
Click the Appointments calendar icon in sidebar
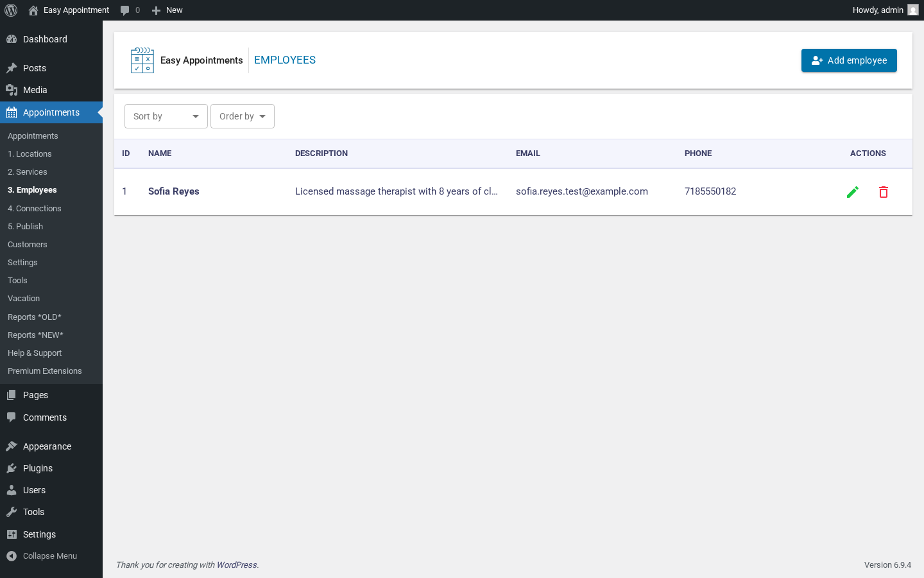point(12,112)
